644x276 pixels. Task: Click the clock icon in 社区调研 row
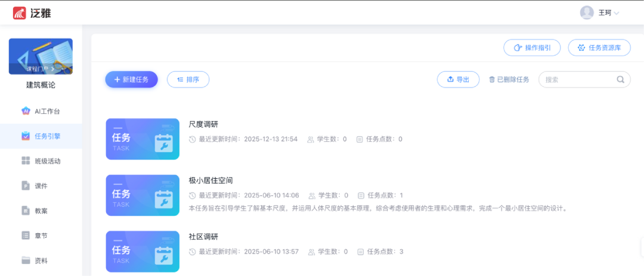192,252
